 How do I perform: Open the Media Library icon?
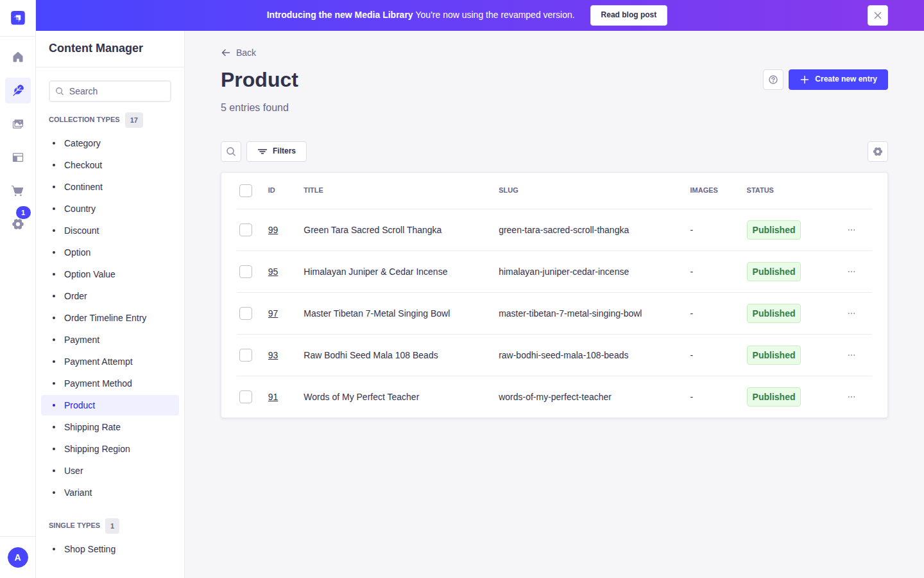tap(18, 124)
